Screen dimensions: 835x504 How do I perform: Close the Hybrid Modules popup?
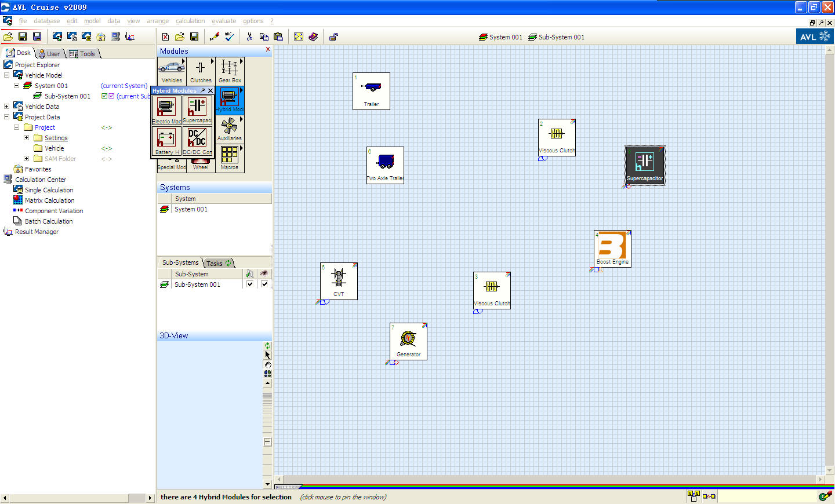(x=210, y=91)
